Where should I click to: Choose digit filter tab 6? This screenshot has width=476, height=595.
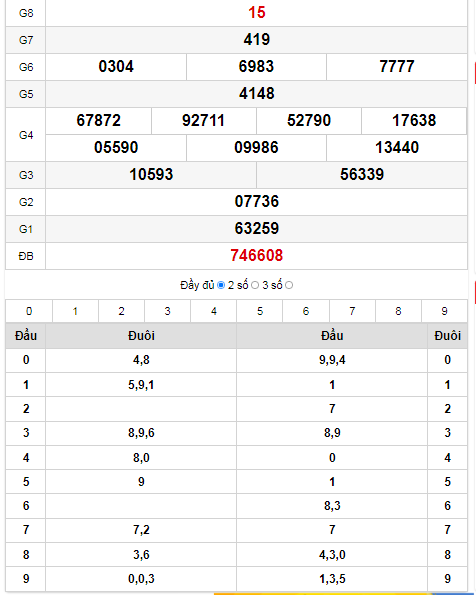tap(306, 311)
